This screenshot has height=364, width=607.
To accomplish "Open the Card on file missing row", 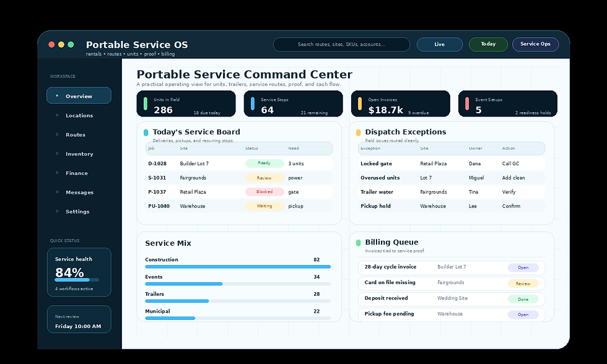I will coord(452,283).
